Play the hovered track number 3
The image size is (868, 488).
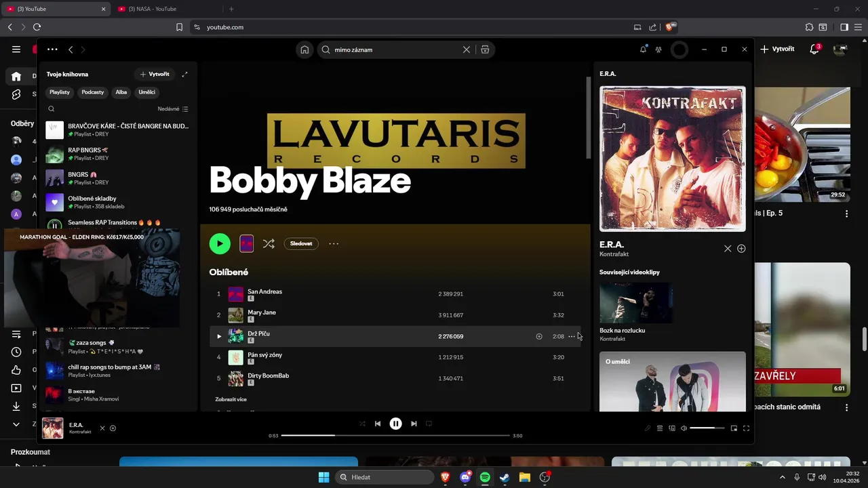(219, 336)
